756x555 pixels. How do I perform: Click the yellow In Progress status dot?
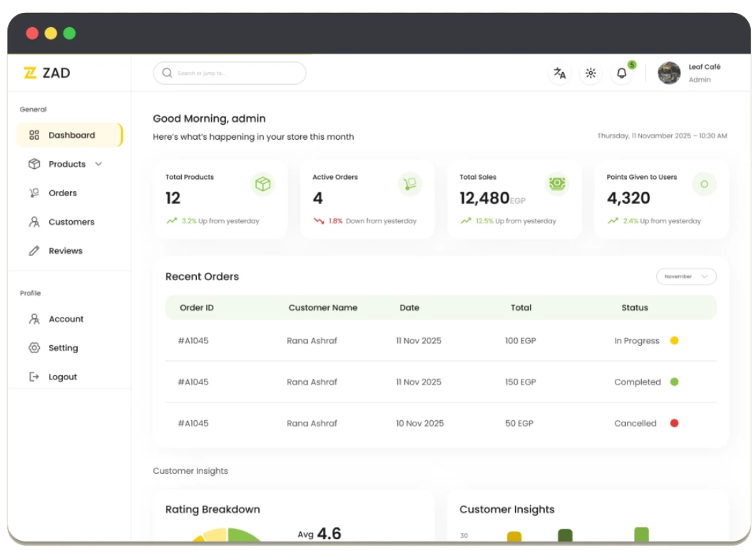point(674,341)
